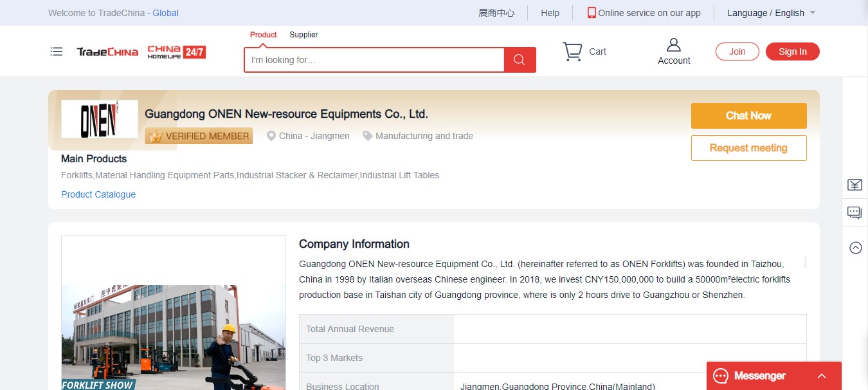Viewport: 868px width, 390px height.
Task: Click the China Homelife 24/7 logo
Action: click(x=177, y=52)
